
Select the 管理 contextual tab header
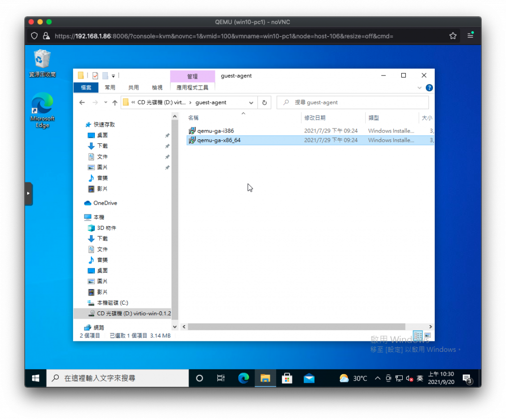(192, 76)
